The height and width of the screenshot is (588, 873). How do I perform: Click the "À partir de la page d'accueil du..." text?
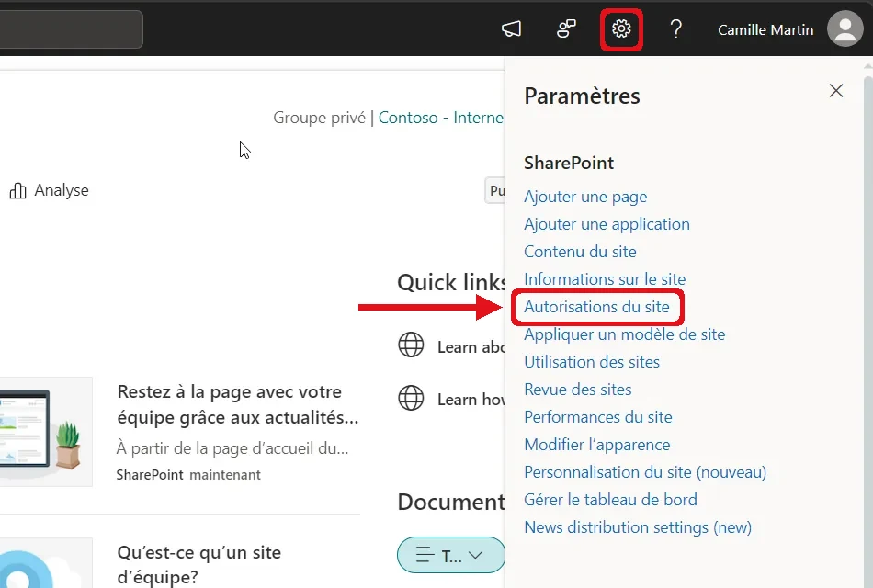click(232, 448)
